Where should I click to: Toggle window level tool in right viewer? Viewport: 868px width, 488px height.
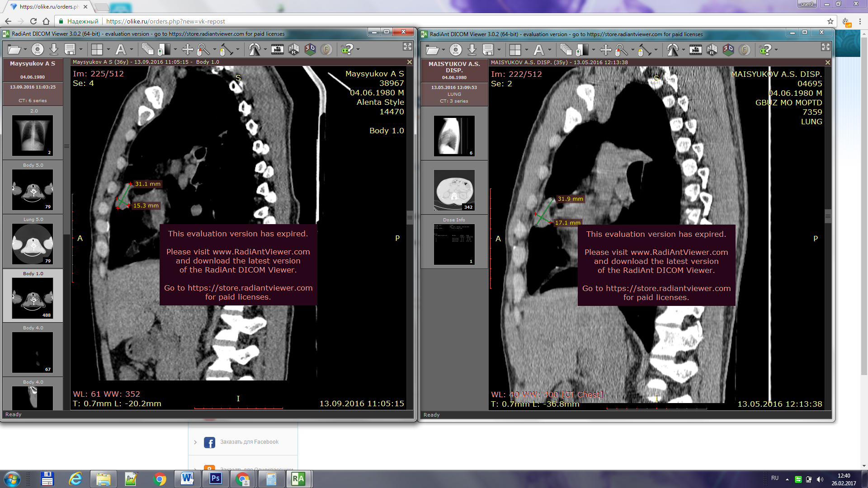click(582, 50)
